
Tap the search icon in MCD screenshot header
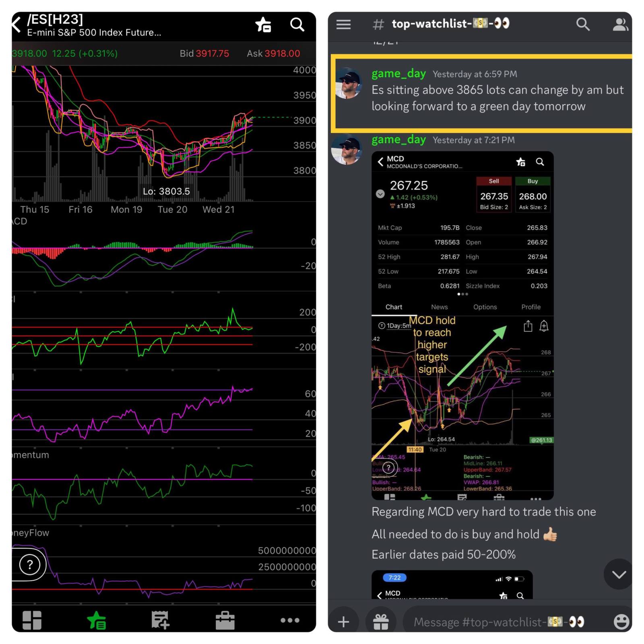tap(540, 162)
